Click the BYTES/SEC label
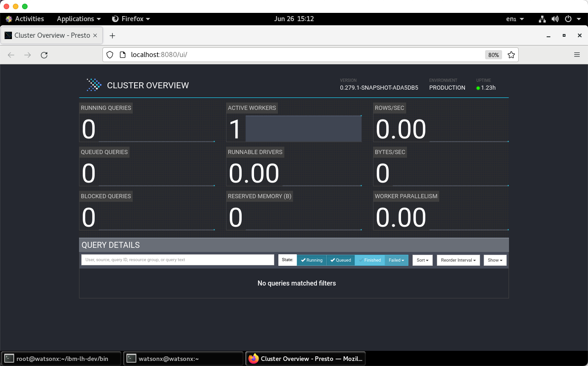Image resolution: width=588 pixels, height=366 pixels. 390,152
